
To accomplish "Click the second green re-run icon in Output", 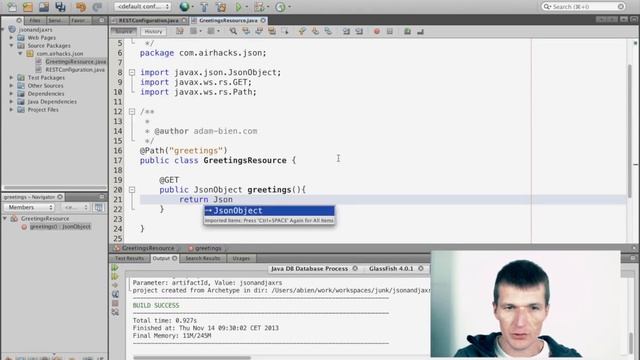I will [x=115, y=277].
